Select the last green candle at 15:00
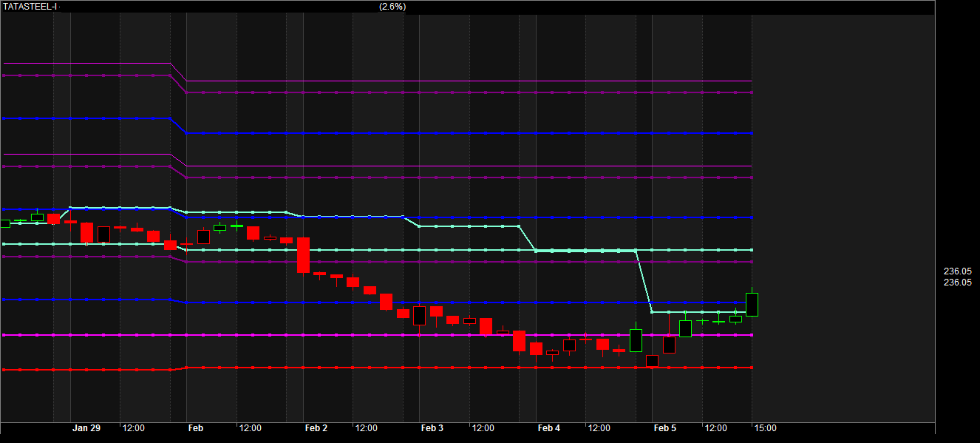Screen dimensions: 980x443 click(x=752, y=304)
